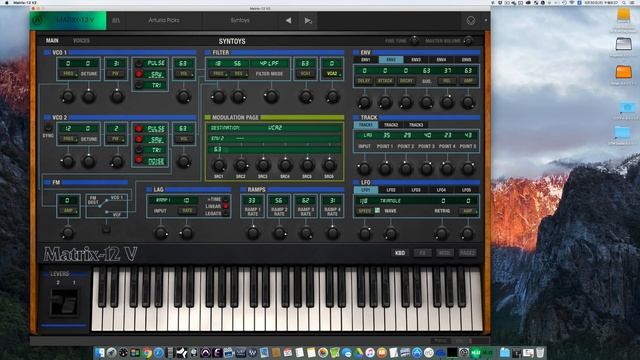Toggle the LAG LEGATO LED

click(225, 213)
